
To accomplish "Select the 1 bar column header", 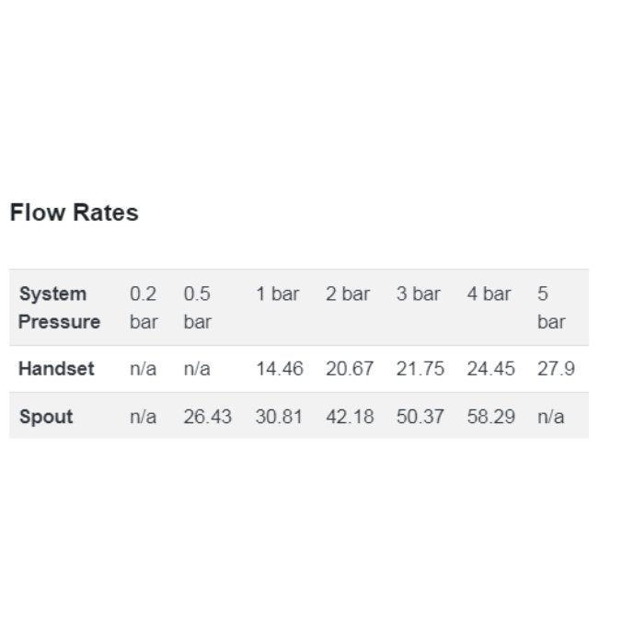I will [x=278, y=293].
